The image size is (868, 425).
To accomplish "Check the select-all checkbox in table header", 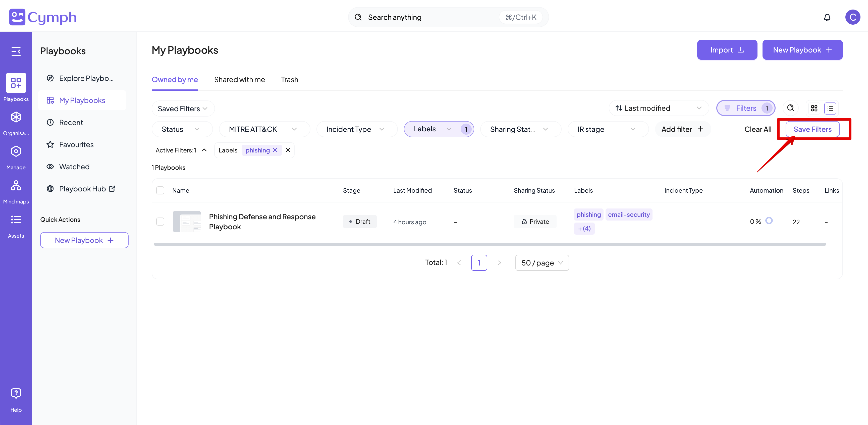I will [160, 190].
